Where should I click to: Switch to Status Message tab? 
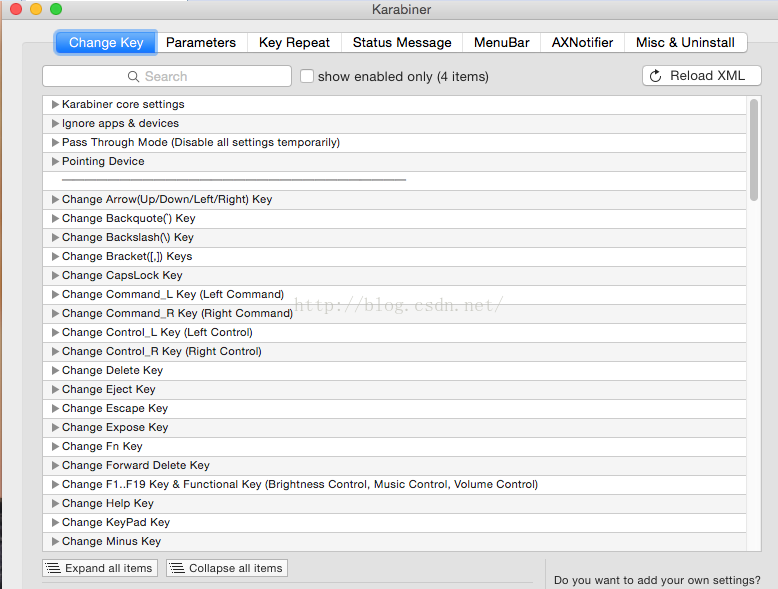pos(402,43)
